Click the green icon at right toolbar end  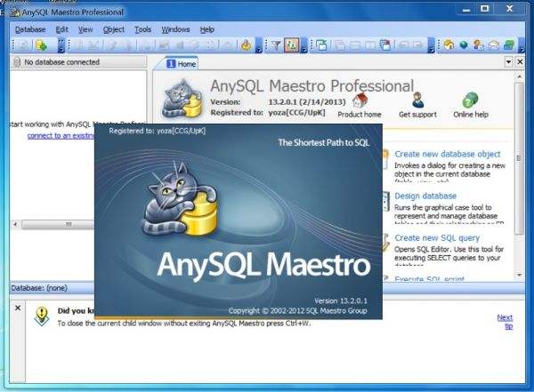[509, 45]
